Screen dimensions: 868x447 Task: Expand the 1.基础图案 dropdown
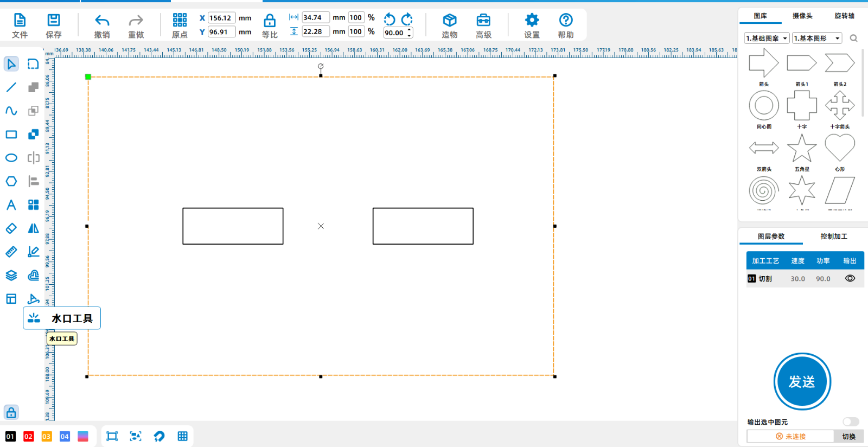point(767,39)
